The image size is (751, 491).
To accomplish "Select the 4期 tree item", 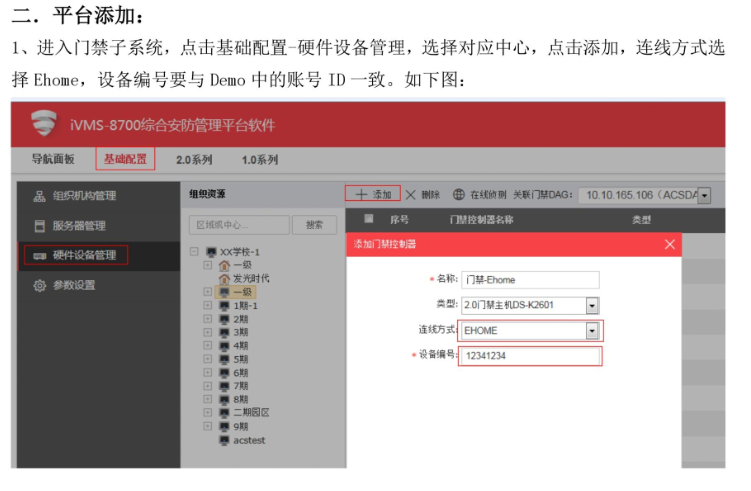I will (x=240, y=346).
